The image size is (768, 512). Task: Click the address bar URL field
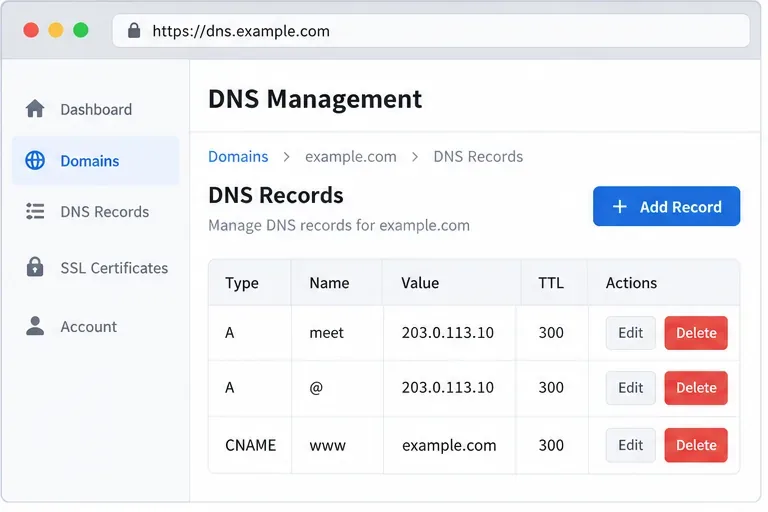pyautogui.click(x=431, y=31)
